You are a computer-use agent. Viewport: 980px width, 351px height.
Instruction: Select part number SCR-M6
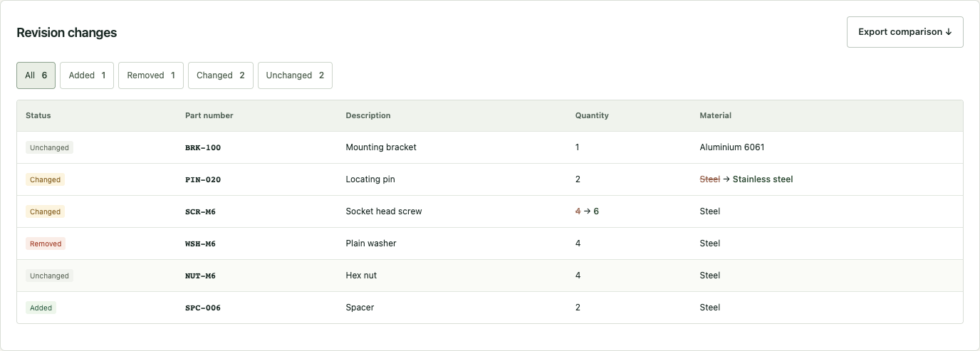200,211
